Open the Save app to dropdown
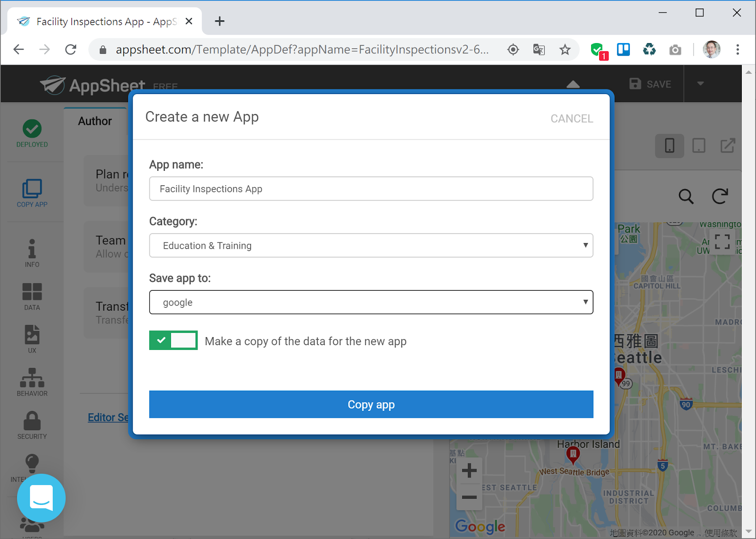This screenshot has height=539, width=756. tap(371, 302)
